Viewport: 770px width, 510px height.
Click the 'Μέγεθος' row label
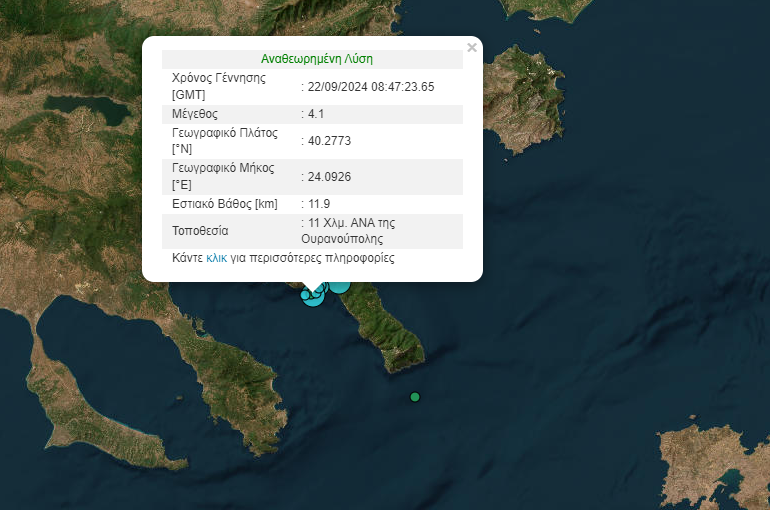[195, 114]
